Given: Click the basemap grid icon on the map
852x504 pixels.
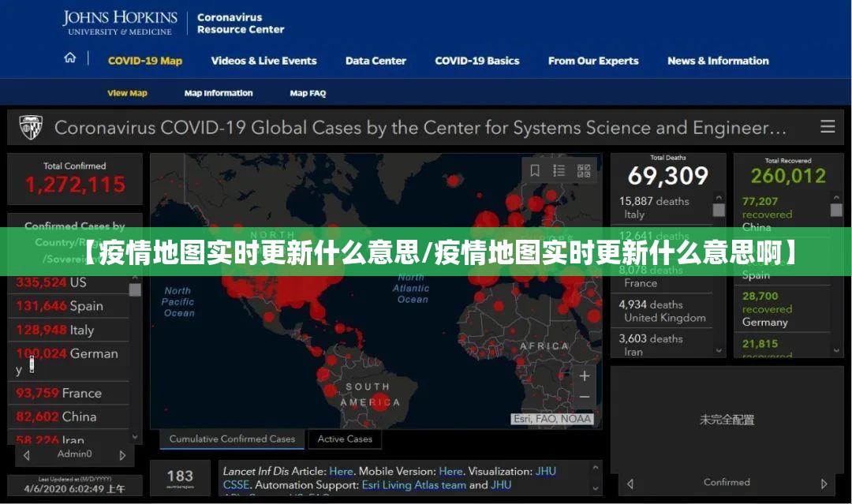Looking at the screenshot, I should click(x=584, y=169).
